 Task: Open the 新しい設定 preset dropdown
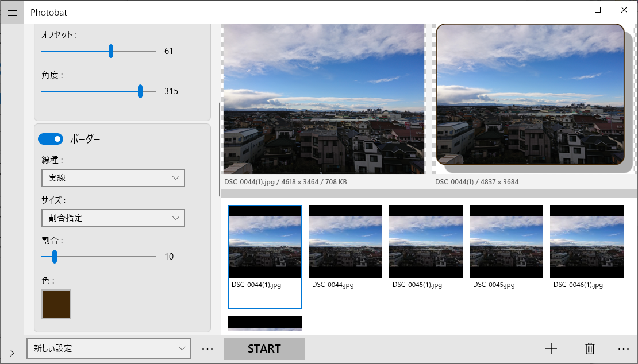109,348
